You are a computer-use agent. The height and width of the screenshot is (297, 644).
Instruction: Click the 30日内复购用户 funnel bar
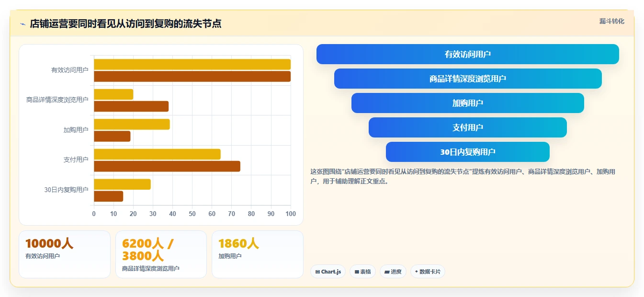468,152
